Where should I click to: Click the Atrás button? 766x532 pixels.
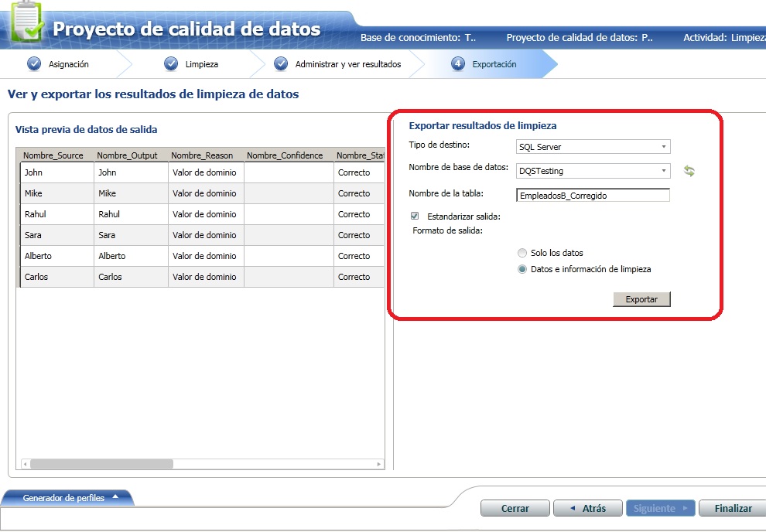[x=587, y=508]
